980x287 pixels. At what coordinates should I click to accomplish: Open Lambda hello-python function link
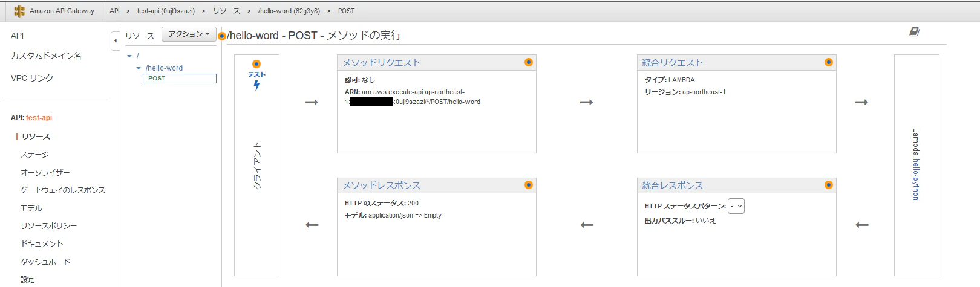click(916, 179)
